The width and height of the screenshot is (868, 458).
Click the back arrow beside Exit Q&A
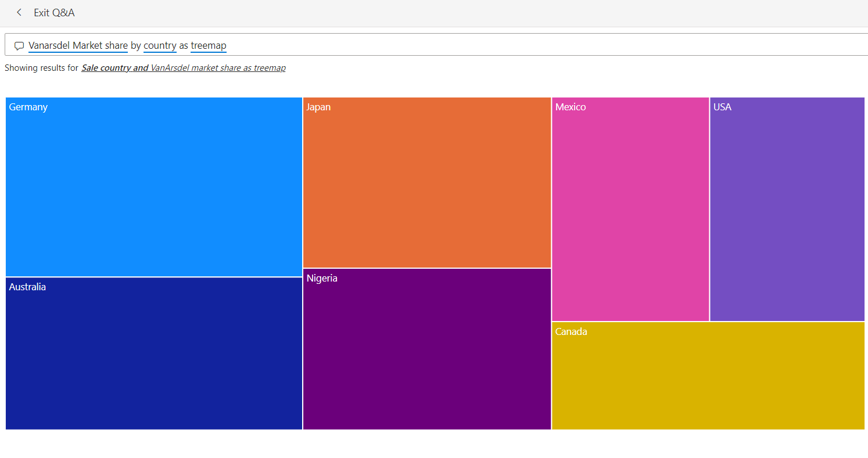pos(19,12)
